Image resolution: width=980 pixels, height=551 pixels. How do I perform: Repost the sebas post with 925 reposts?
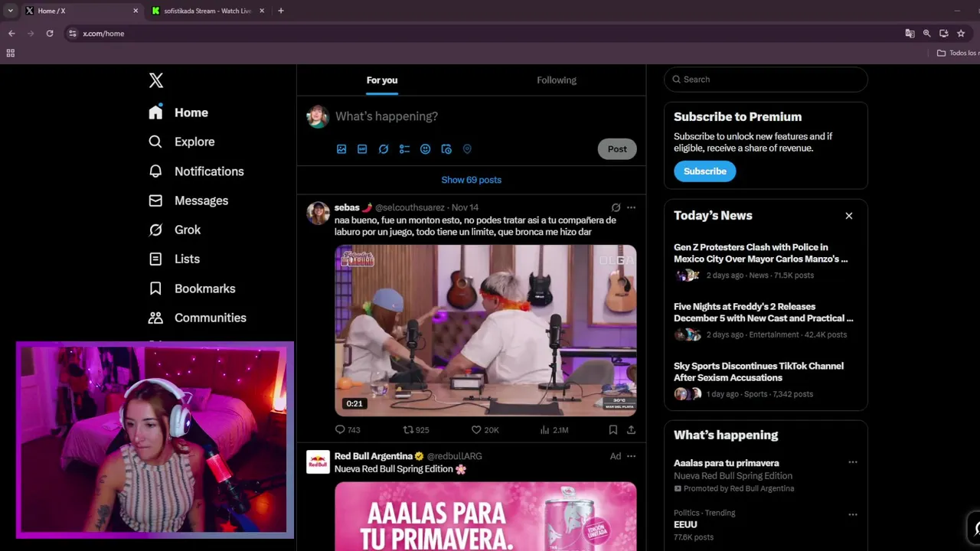pyautogui.click(x=416, y=430)
